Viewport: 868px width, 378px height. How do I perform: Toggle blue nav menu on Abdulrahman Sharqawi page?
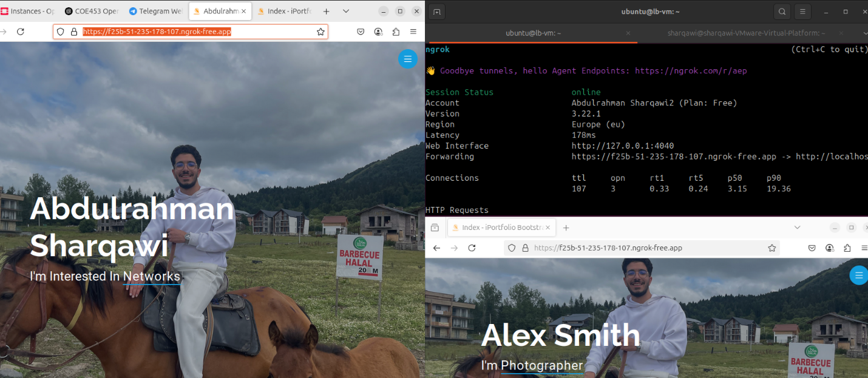click(407, 59)
